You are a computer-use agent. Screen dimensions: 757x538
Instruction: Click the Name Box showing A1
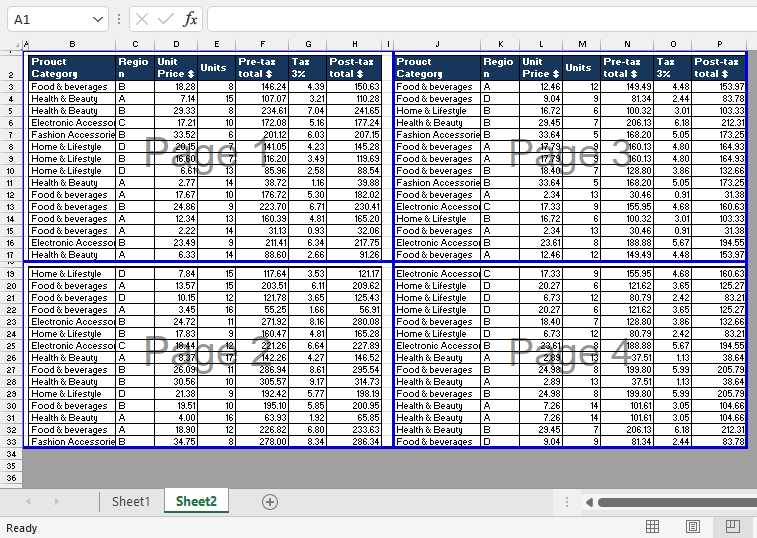pyautogui.click(x=58, y=19)
